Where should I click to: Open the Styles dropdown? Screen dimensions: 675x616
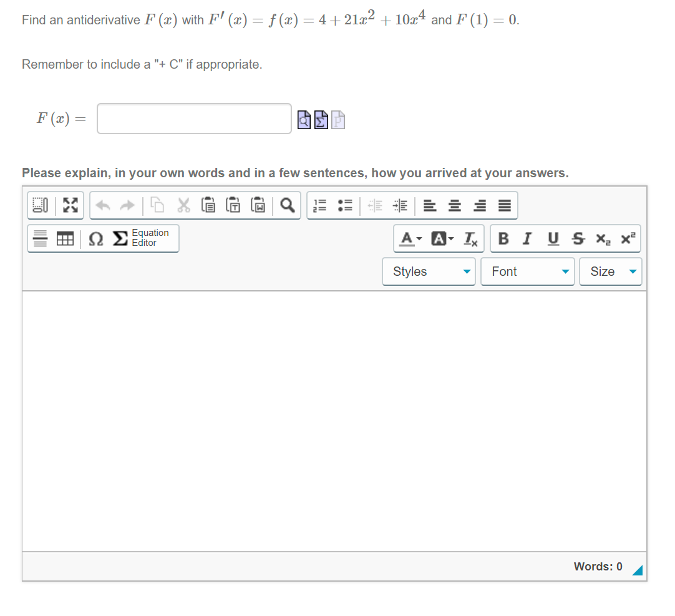pos(429,271)
